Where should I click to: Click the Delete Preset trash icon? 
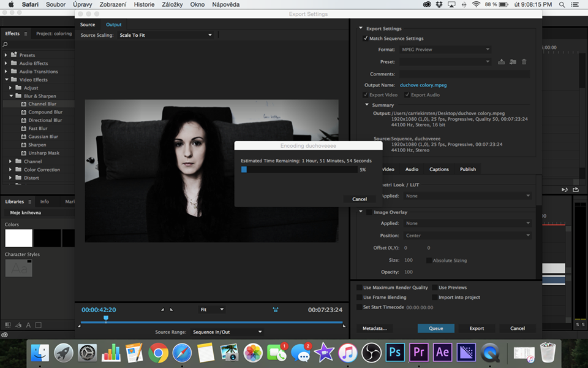point(524,61)
